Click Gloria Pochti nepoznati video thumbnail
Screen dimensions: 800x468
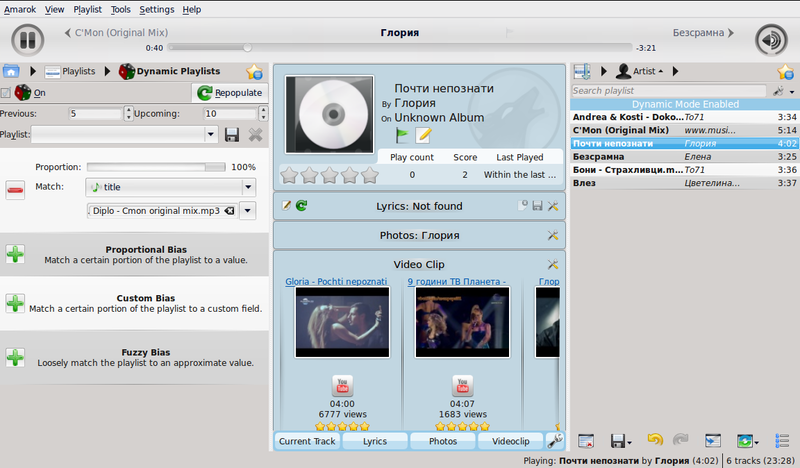(342, 322)
